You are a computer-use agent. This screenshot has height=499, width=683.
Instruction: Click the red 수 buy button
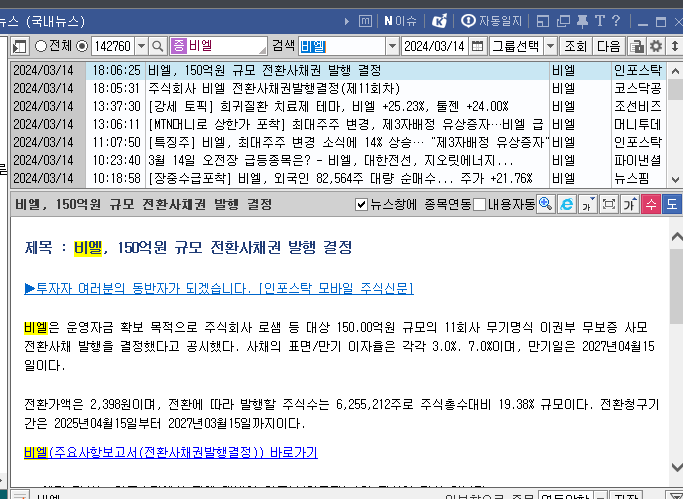(651, 204)
